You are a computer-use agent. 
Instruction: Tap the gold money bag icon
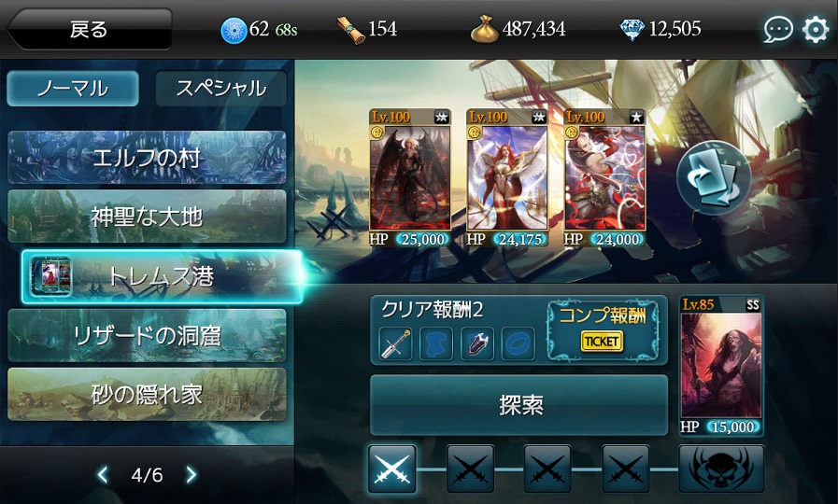click(x=484, y=29)
